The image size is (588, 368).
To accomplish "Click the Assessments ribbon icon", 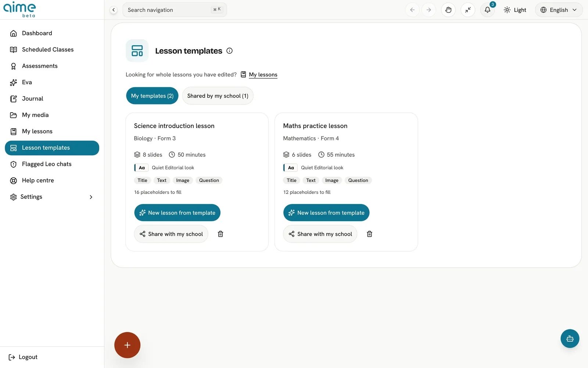I will [14, 66].
